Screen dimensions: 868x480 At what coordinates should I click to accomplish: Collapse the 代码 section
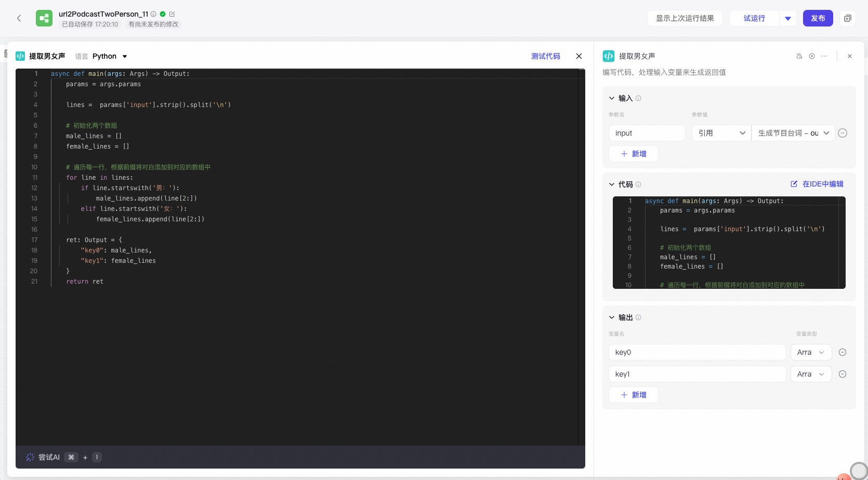tap(612, 184)
